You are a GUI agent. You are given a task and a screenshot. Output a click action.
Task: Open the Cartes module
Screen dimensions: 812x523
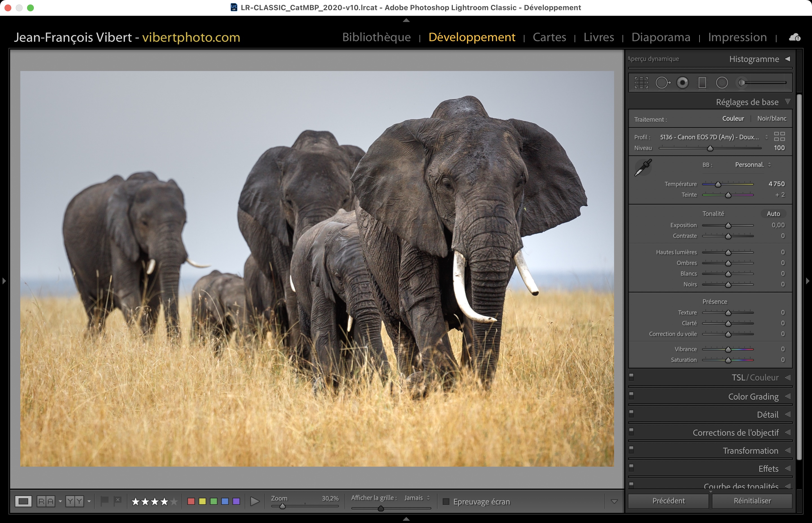[549, 37]
